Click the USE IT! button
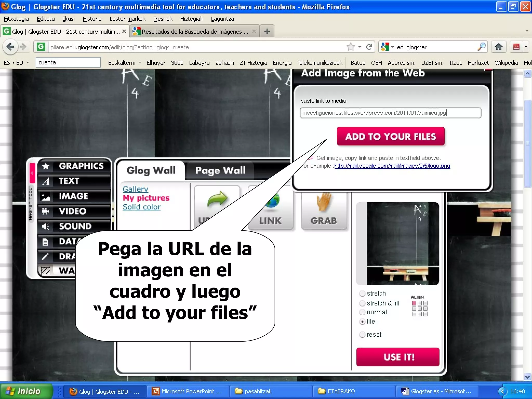This screenshot has width=532, height=399. [x=398, y=357]
